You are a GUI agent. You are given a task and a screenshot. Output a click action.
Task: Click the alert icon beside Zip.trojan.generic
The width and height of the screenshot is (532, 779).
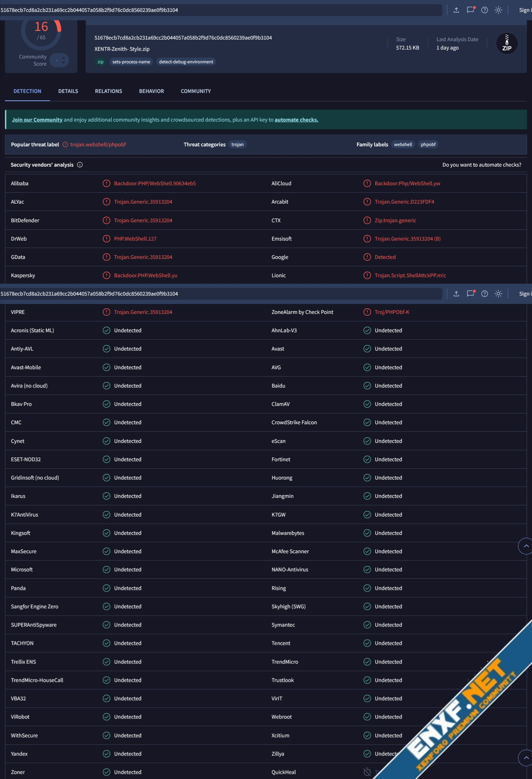point(367,220)
